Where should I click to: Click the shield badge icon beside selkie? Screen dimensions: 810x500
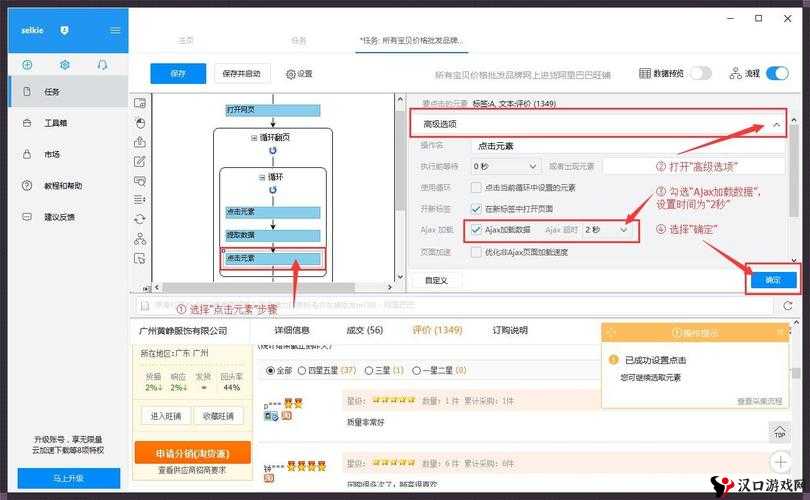64,30
